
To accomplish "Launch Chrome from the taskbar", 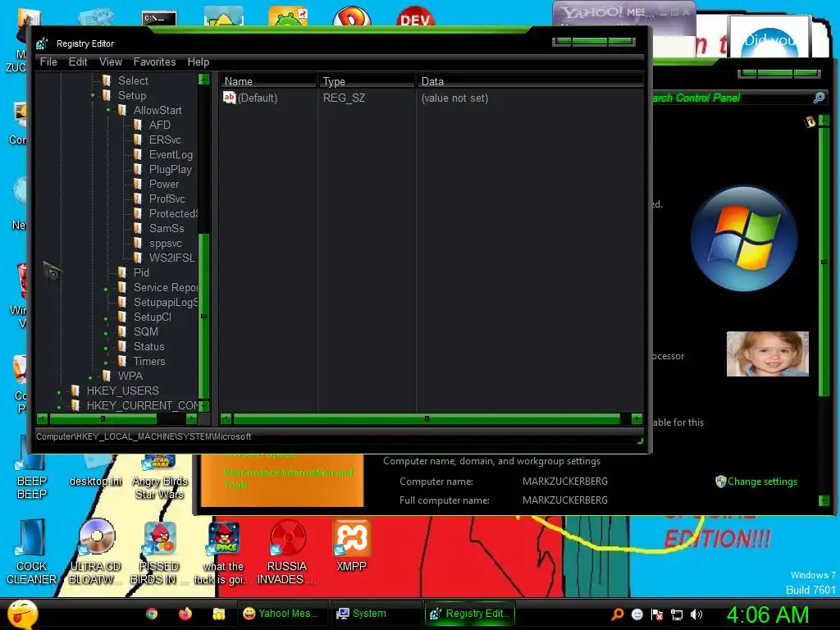I will pos(152,614).
